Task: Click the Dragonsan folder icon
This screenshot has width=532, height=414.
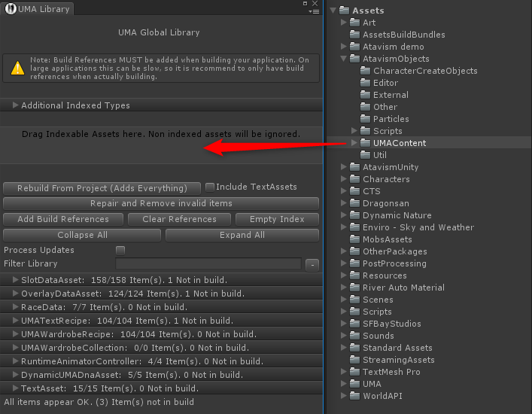Action: (355, 203)
